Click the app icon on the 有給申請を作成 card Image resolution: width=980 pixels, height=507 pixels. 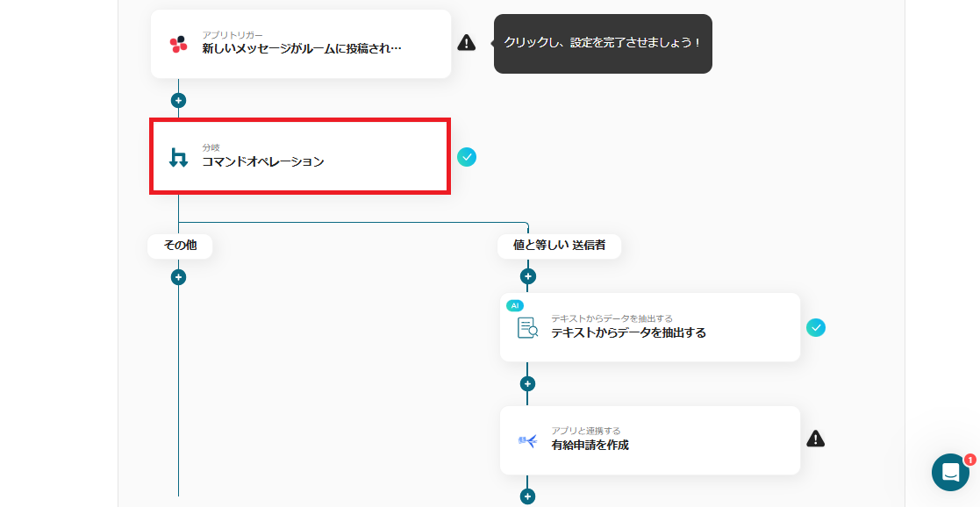[527, 440]
